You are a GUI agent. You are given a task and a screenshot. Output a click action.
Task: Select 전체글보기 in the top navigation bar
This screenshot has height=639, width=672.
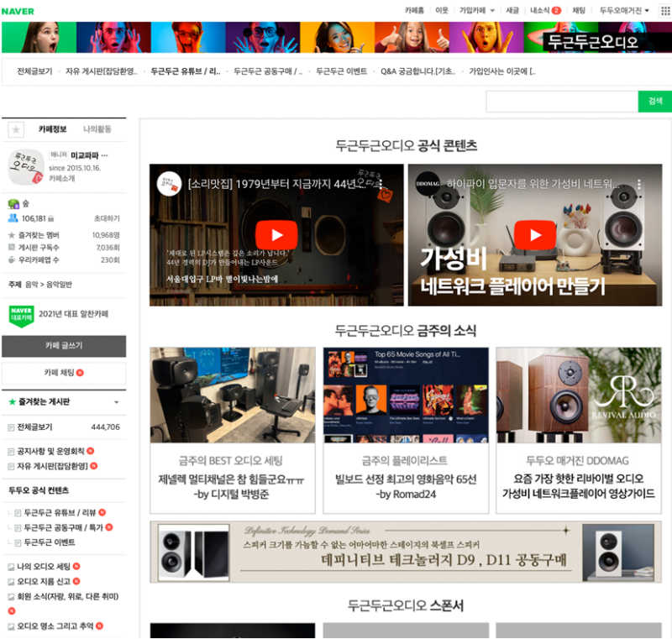[x=34, y=71]
